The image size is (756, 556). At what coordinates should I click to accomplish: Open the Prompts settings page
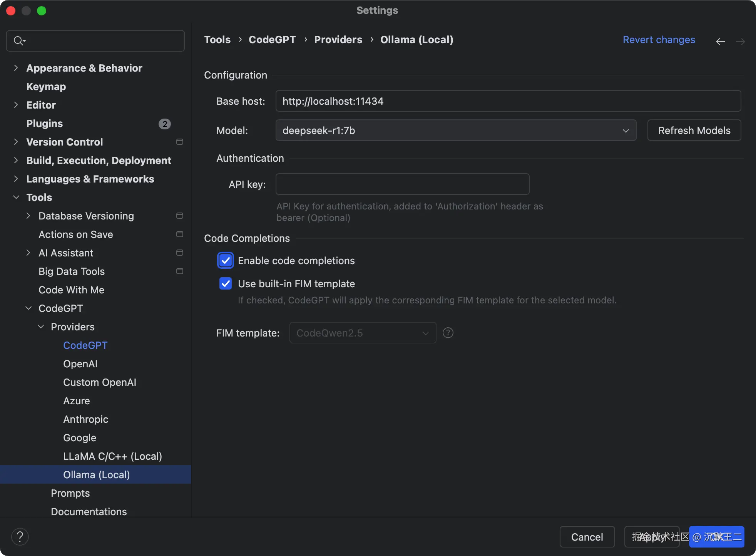point(70,493)
